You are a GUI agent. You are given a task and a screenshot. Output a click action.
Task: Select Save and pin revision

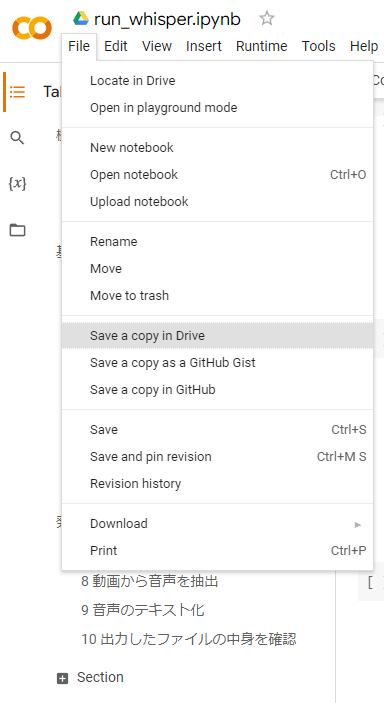(x=218, y=456)
